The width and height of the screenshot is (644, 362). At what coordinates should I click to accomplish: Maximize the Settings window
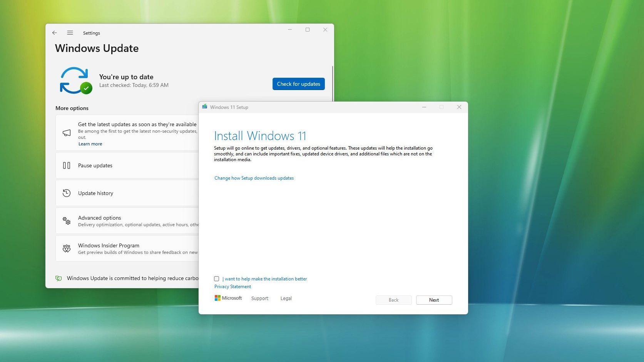[308, 30]
